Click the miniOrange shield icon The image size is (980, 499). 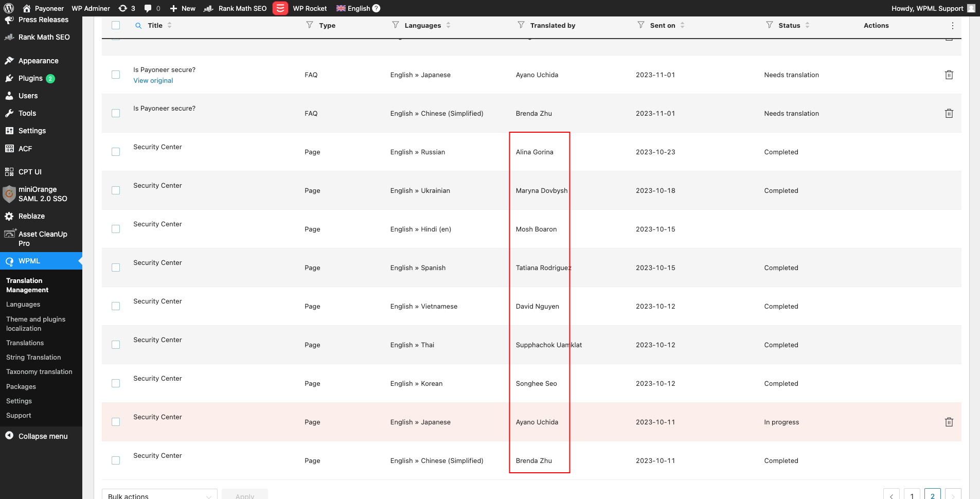[x=9, y=194]
